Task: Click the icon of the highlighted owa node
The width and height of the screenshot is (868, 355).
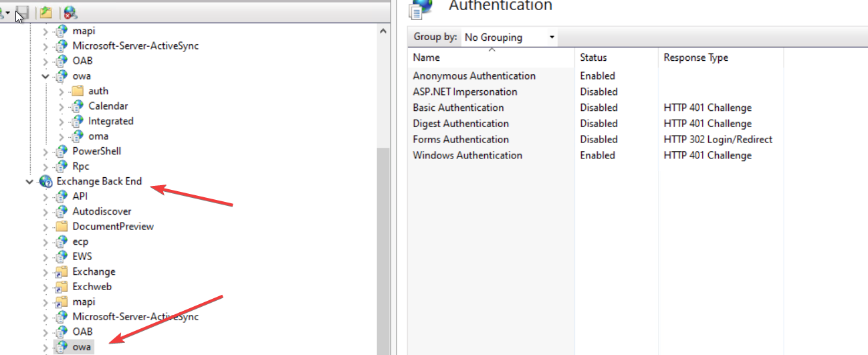Action: (x=62, y=346)
